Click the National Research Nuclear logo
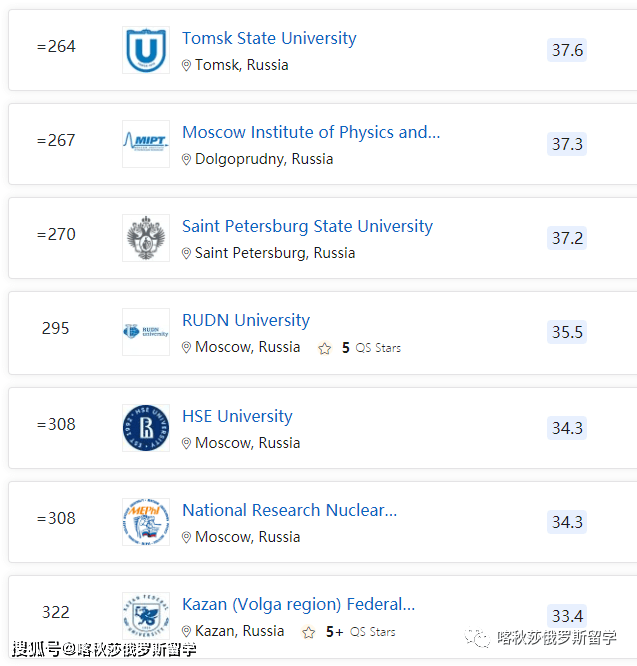637x666 pixels. (146, 522)
